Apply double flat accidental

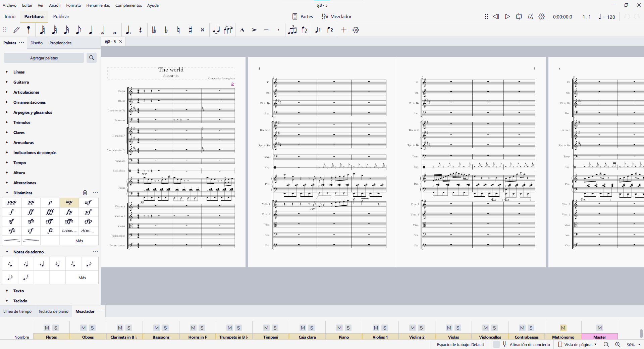154,30
